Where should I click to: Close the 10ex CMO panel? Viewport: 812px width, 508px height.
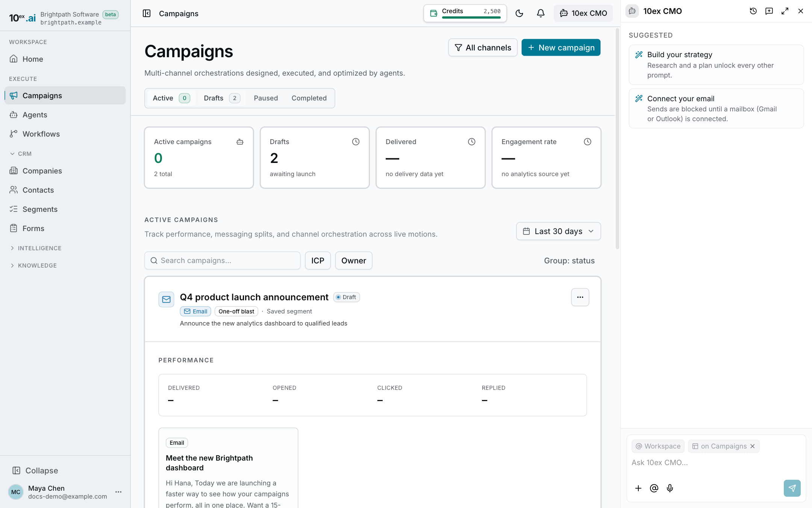click(801, 11)
